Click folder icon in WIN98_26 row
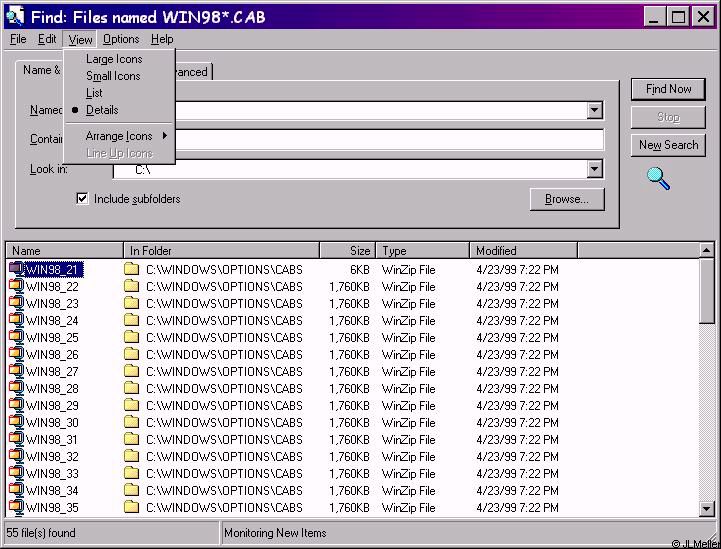The height and width of the screenshot is (549, 721). pos(132,354)
